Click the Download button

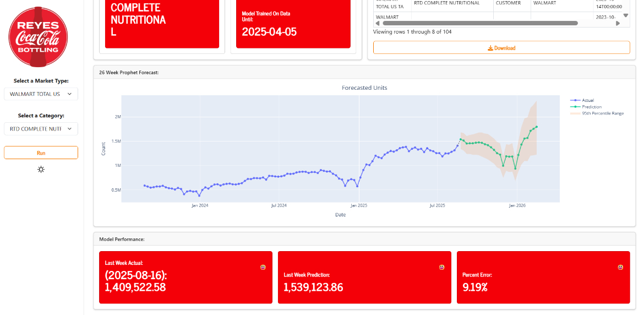pos(501,48)
